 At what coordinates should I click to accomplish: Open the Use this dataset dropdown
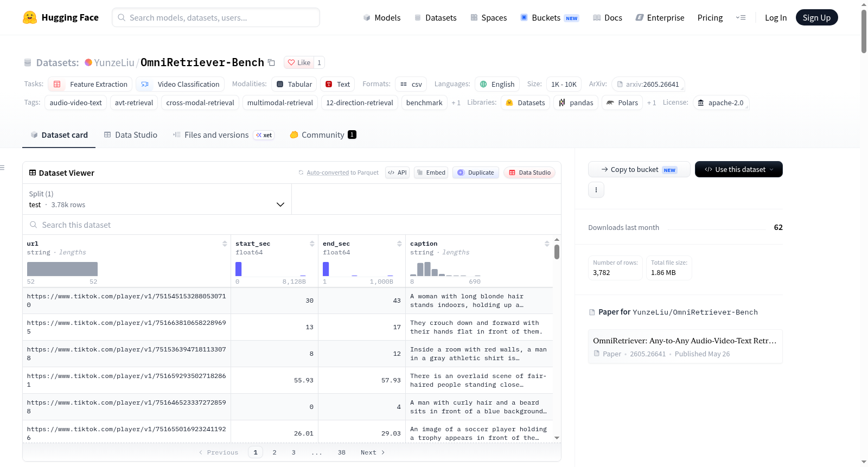[738, 169]
